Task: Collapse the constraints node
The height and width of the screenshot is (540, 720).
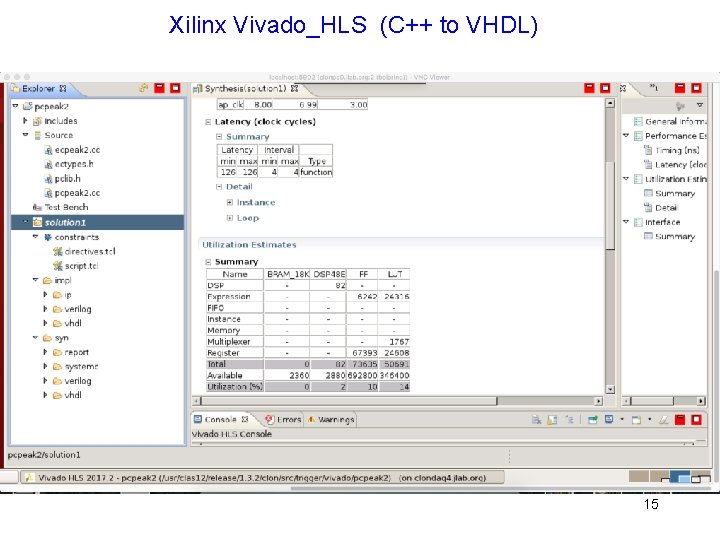Action: 35,237
